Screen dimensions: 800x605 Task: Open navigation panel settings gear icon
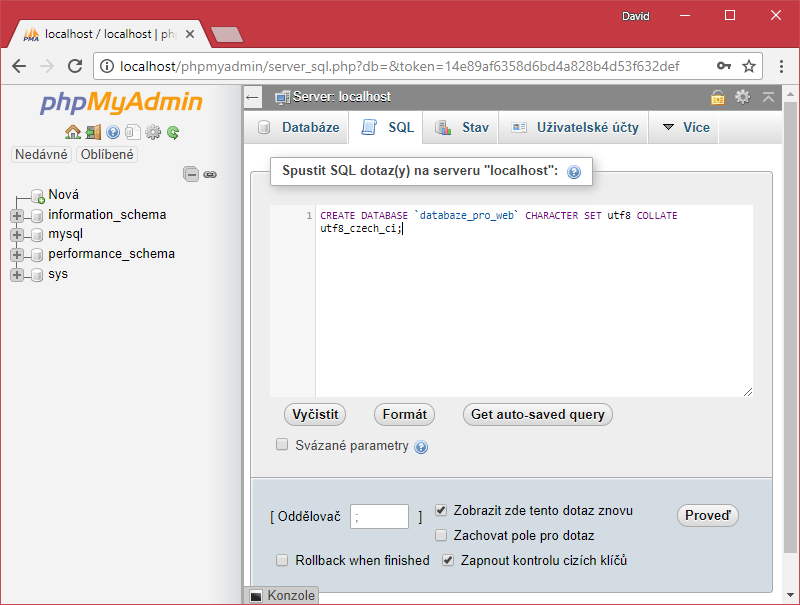click(x=153, y=132)
